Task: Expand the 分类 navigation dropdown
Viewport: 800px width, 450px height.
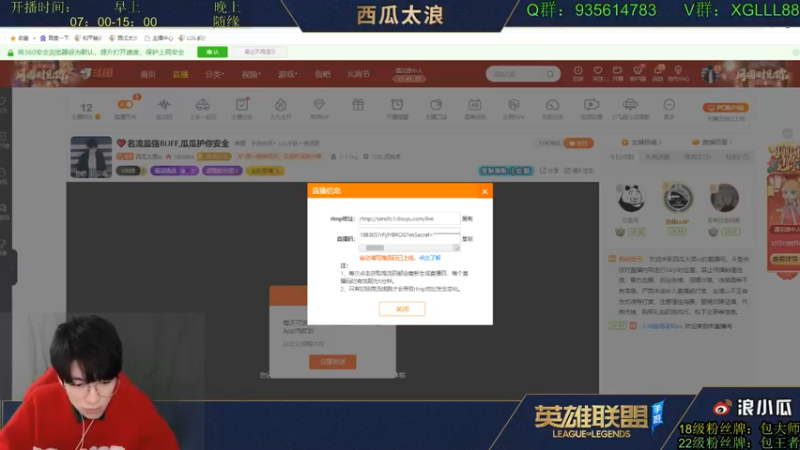Action: coord(214,74)
